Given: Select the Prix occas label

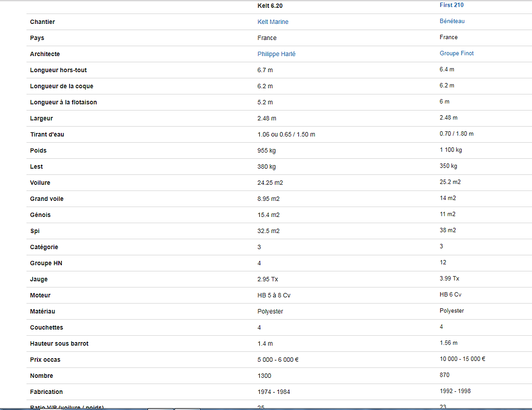Looking at the screenshot, I should click(45, 360).
